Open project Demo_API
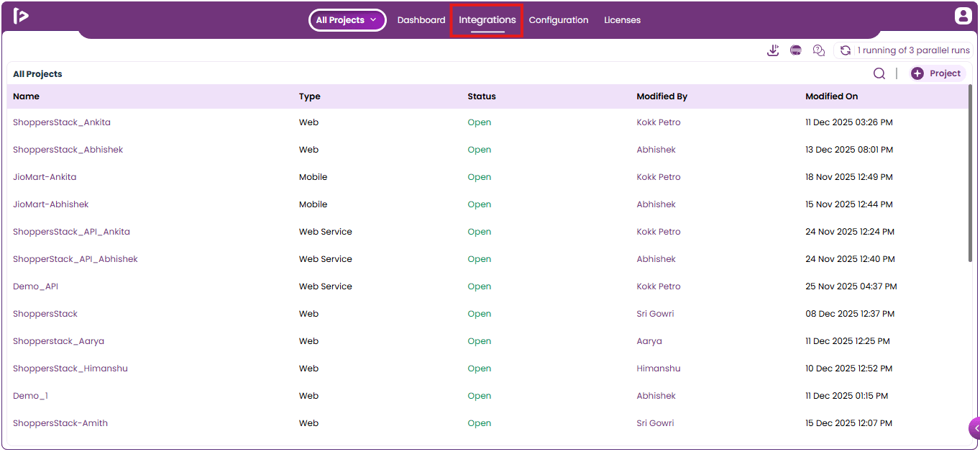 coord(35,286)
